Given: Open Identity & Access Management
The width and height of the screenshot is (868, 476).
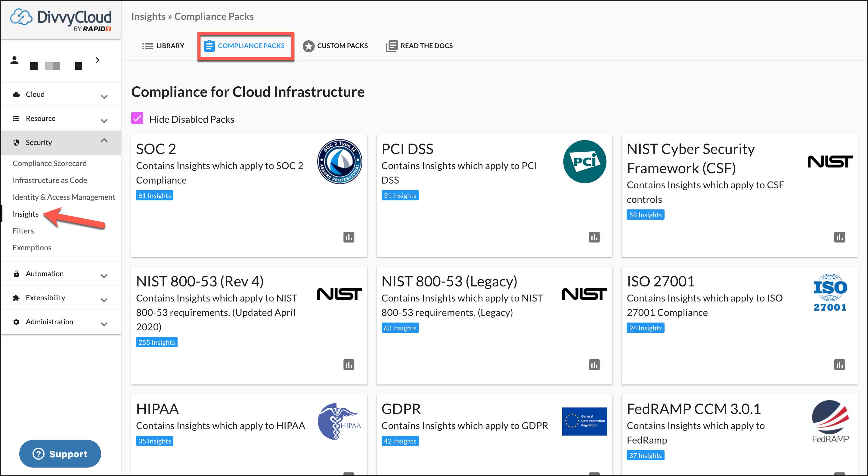Looking at the screenshot, I should 64,197.
